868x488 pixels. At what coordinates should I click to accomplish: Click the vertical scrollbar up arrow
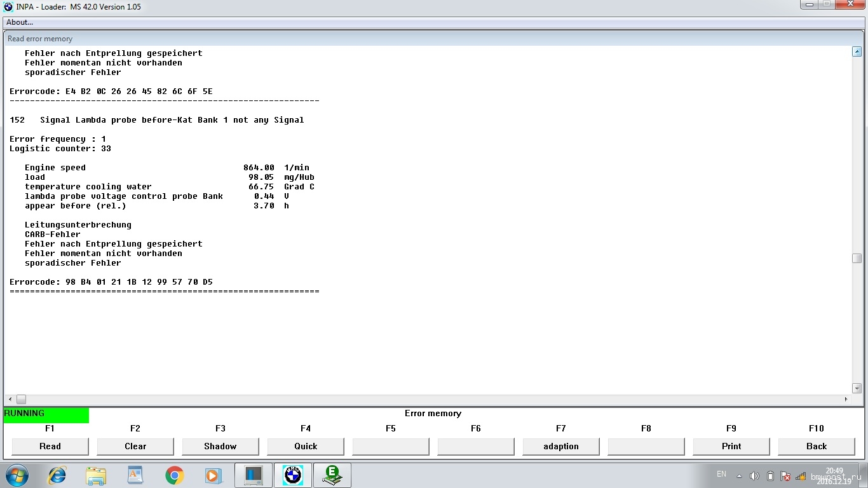[x=857, y=52]
